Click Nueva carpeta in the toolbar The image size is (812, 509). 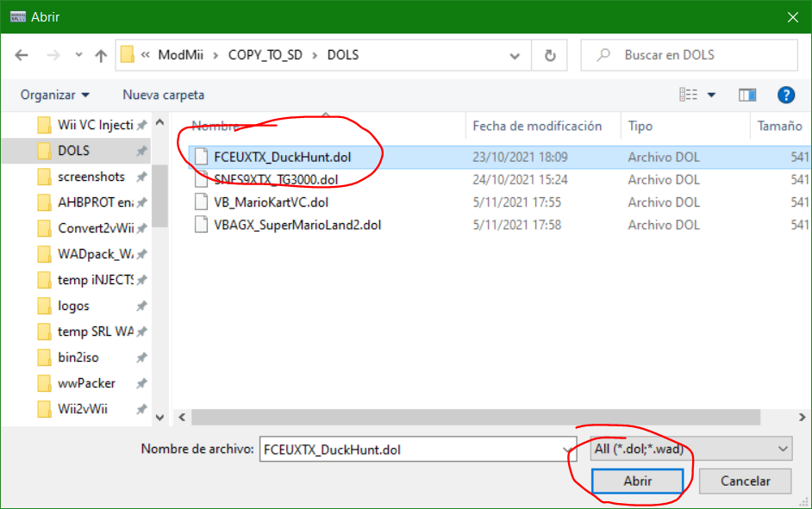pos(163,95)
